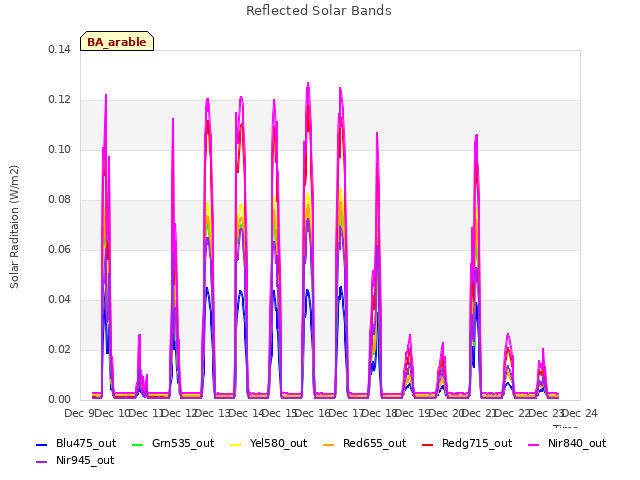Viewport: 640px width, 480px height.
Task: Click the Dec 24 x-axis tick label
Action: tap(580, 413)
